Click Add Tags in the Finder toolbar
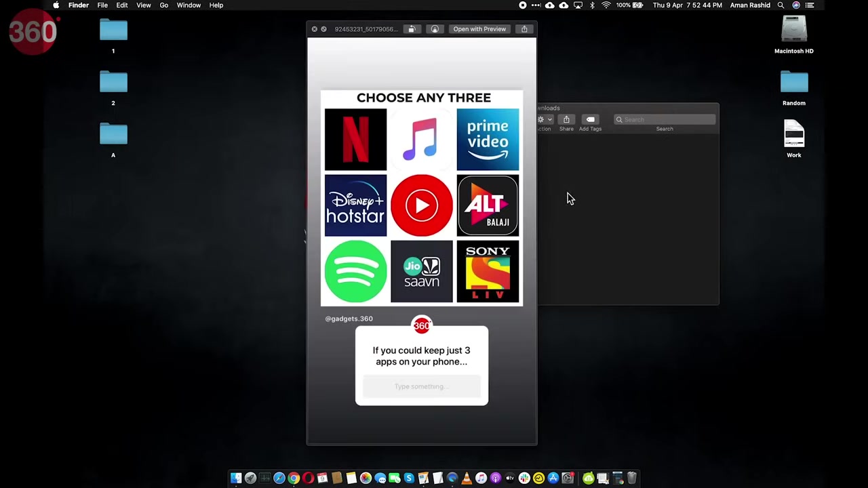 (590, 121)
